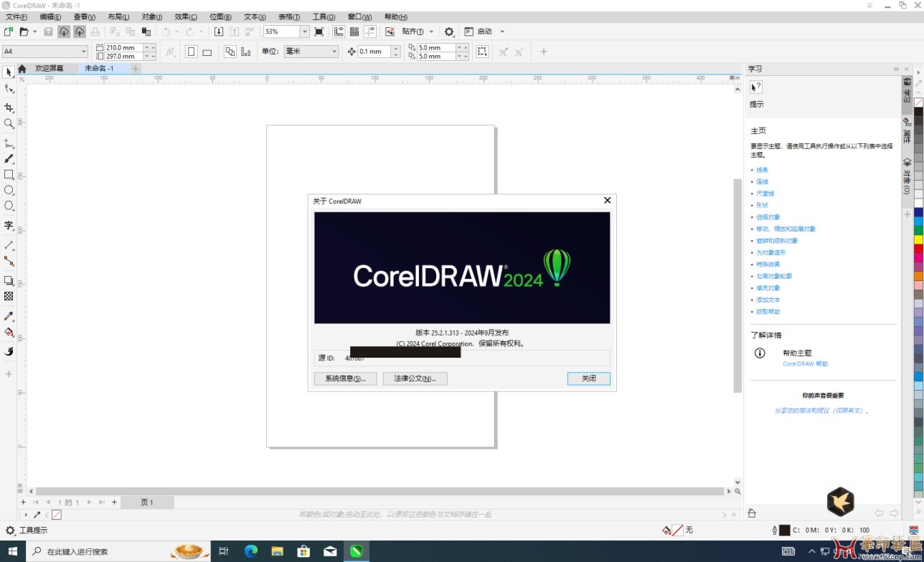The image size is (924, 562).
Task: Switch to the 未命名 -1 document tab
Action: [99, 69]
